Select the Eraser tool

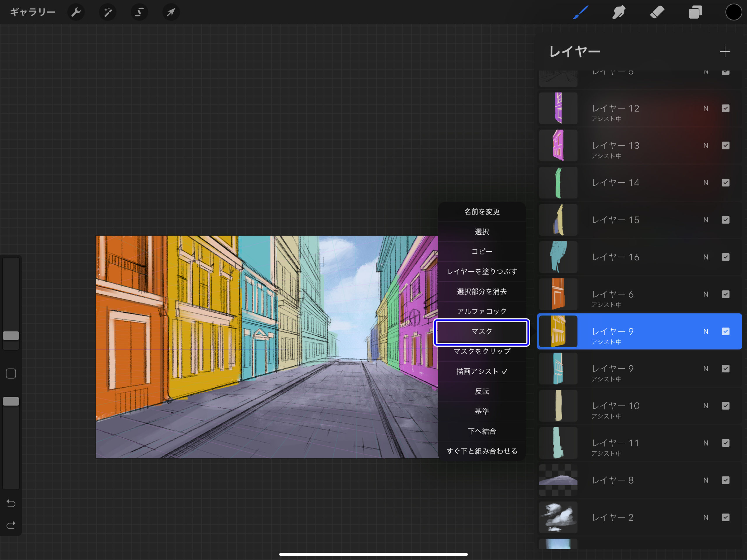point(657,12)
